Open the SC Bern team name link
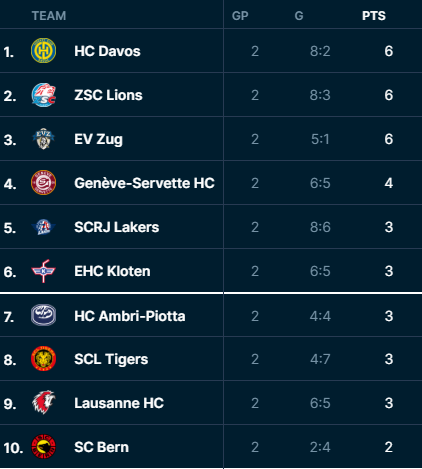422x469 pixels. pos(101,447)
